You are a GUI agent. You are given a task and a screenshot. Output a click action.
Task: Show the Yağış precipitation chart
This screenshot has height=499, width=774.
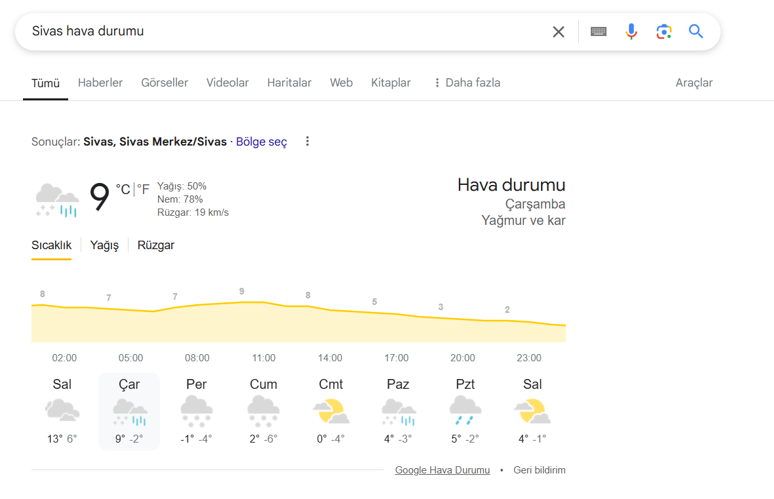104,245
